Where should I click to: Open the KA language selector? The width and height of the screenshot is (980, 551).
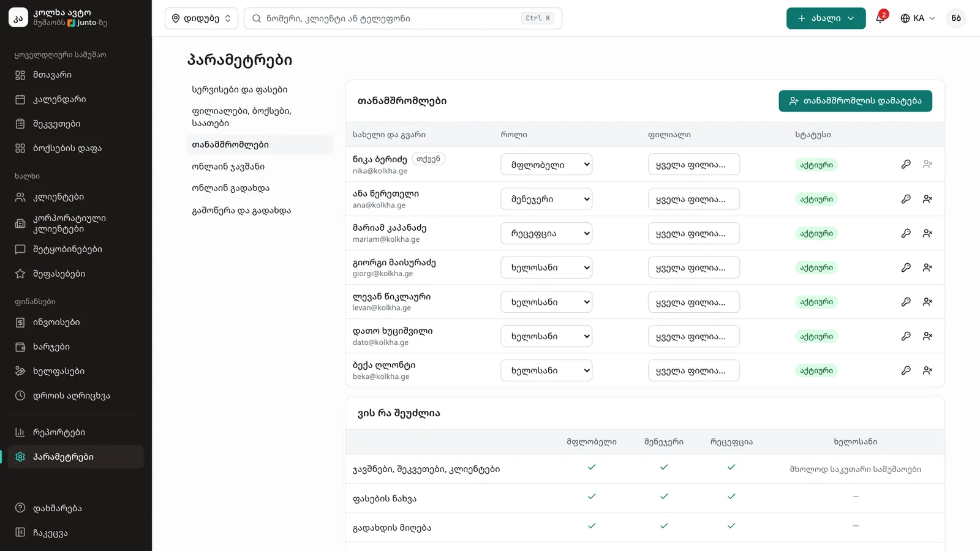point(918,18)
